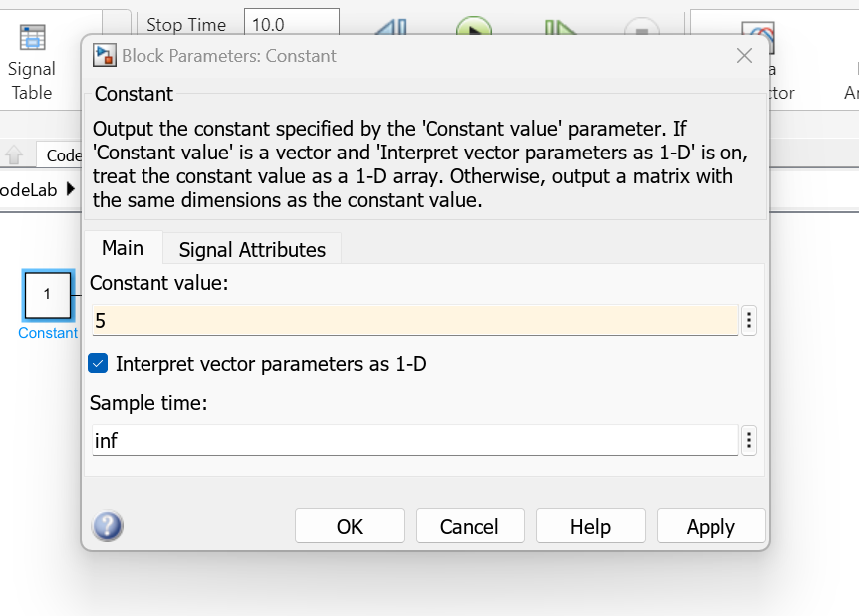Select the Constant block on canvas
This screenshot has height=616, width=859.
(48, 295)
